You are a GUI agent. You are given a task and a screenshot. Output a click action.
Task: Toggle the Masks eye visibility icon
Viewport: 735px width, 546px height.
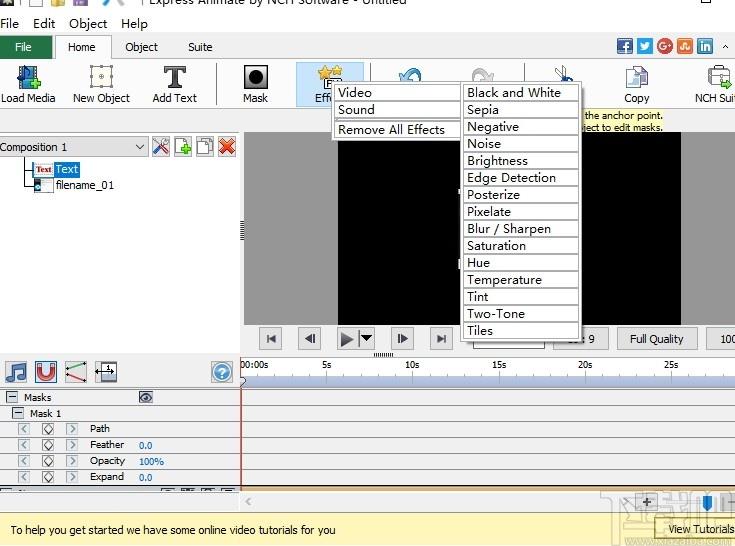[146, 397]
